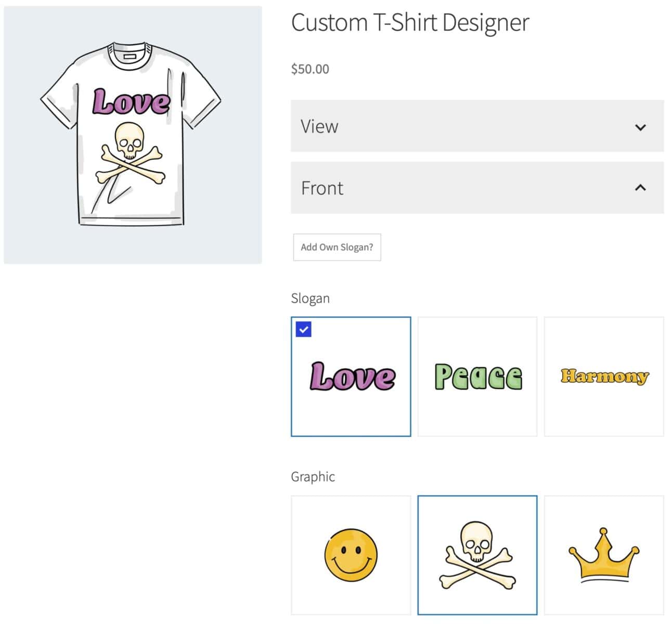Select the smiley face graphic
This screenshot has height=624, width=672.
351,555
